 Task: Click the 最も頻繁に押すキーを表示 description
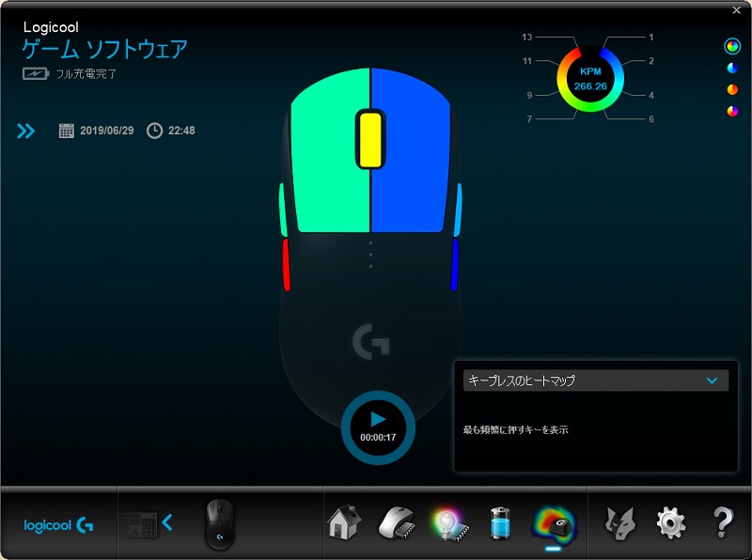click(x=515, y=429)
